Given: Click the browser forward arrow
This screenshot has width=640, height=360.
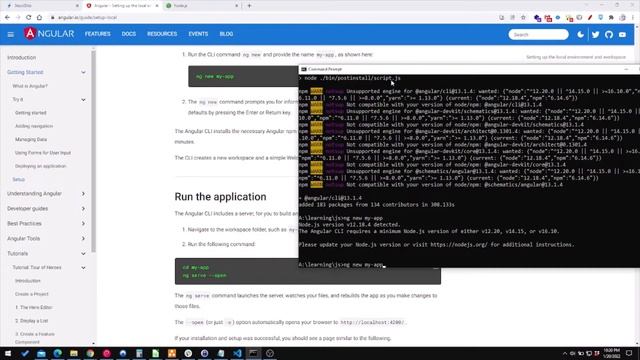Looking at the screenshot, I should click(18, 18).
